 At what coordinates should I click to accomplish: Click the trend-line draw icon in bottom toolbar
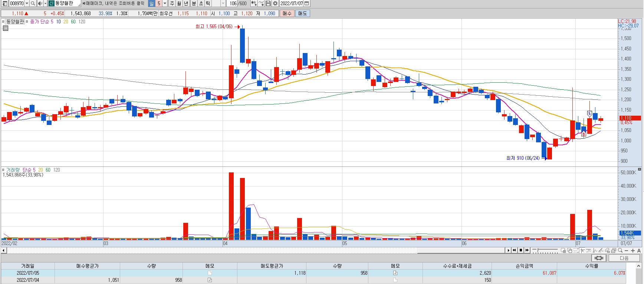point(588,250)
